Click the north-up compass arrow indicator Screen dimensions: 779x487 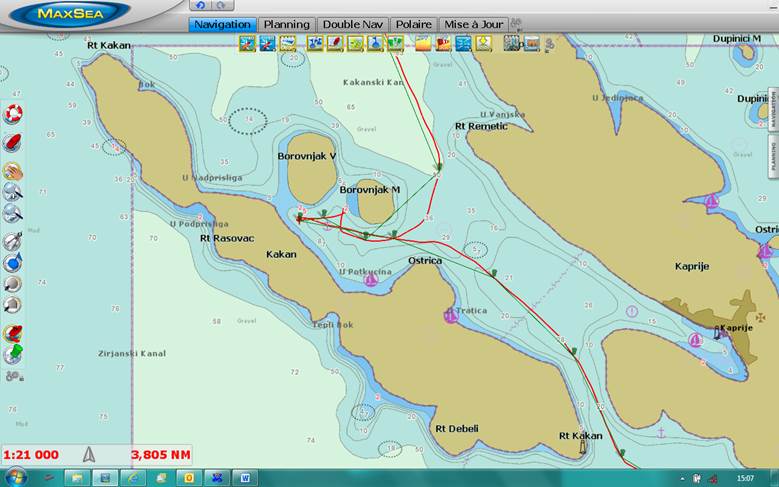tap(89, 454)
